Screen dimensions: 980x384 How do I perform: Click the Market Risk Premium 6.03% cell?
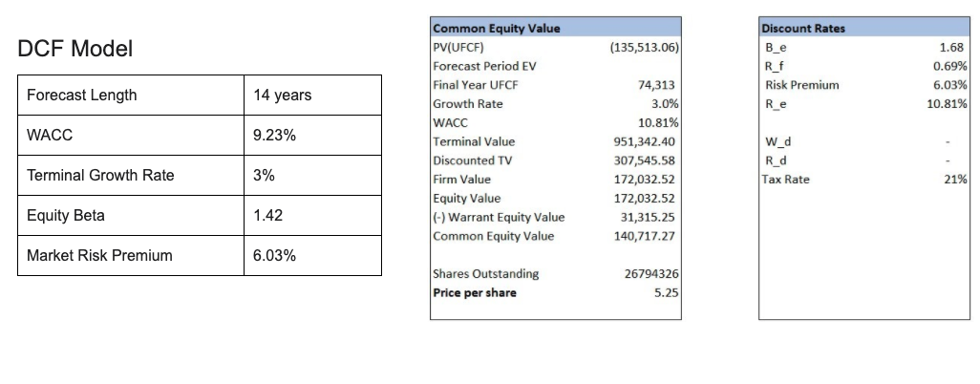[x=312, y=255]
